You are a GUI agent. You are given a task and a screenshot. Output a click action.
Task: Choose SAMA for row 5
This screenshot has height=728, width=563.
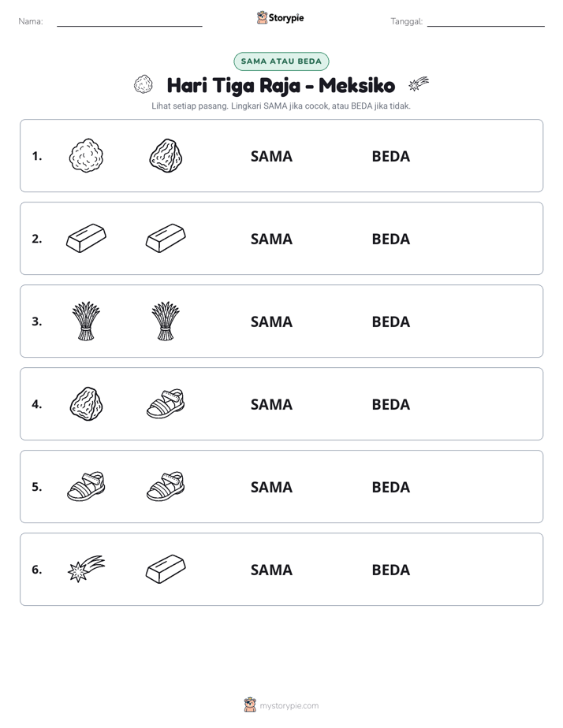[x=271, y=487]
